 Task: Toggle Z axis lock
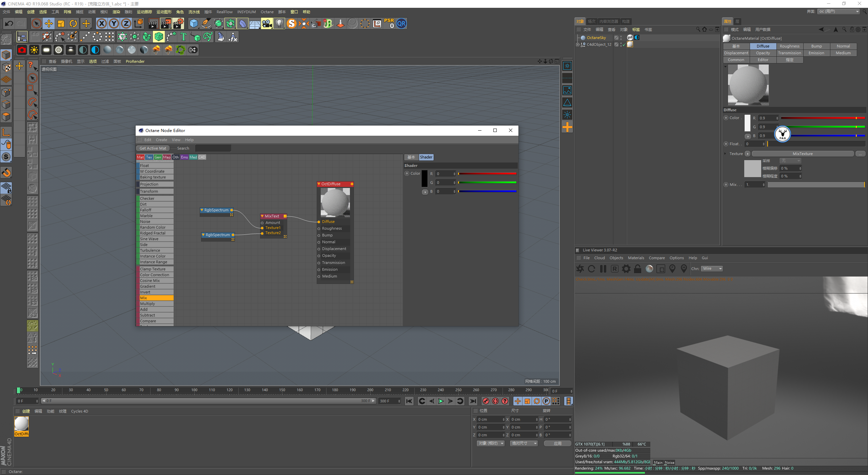click(126, 24)
